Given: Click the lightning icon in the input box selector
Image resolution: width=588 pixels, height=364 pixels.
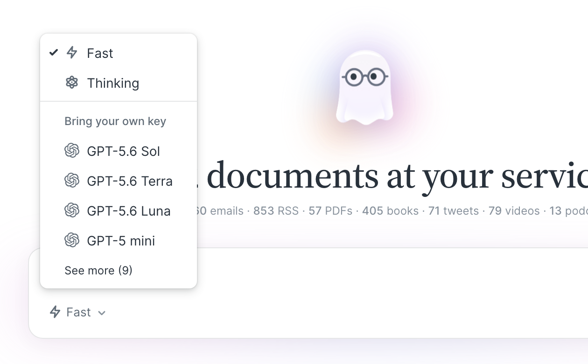Looking at the screenshot, I should pyautogui.click(x=55, y=312).
